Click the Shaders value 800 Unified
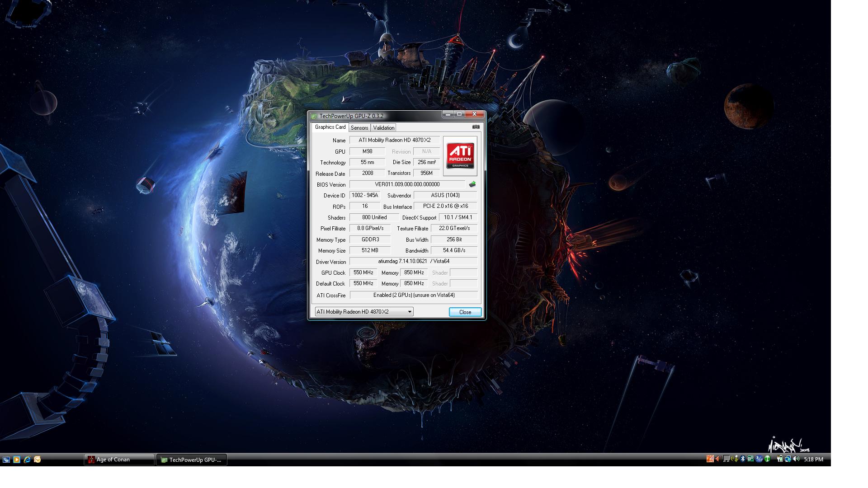Viewport: 868px width, 488px height. pos(374,217)
